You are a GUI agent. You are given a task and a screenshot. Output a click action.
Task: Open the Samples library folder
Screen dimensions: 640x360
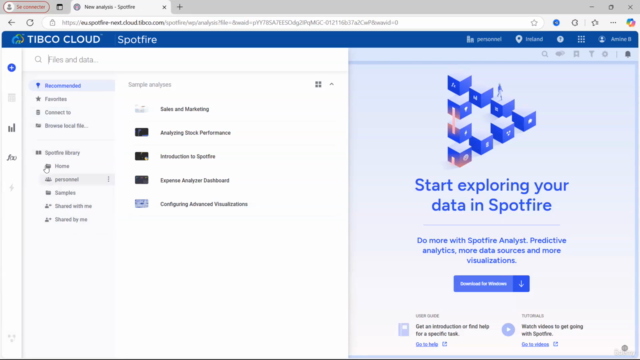tap(65, 193)
